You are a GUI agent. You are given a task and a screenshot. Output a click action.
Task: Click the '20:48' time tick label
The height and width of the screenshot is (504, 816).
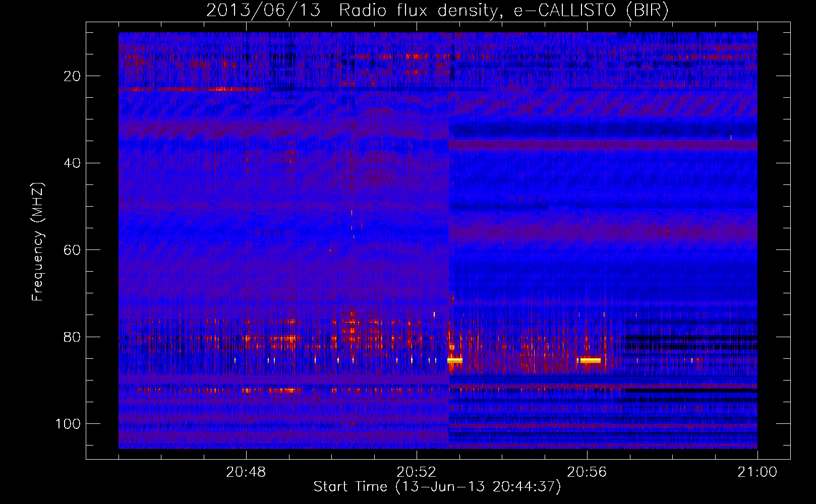pos(246,472)
